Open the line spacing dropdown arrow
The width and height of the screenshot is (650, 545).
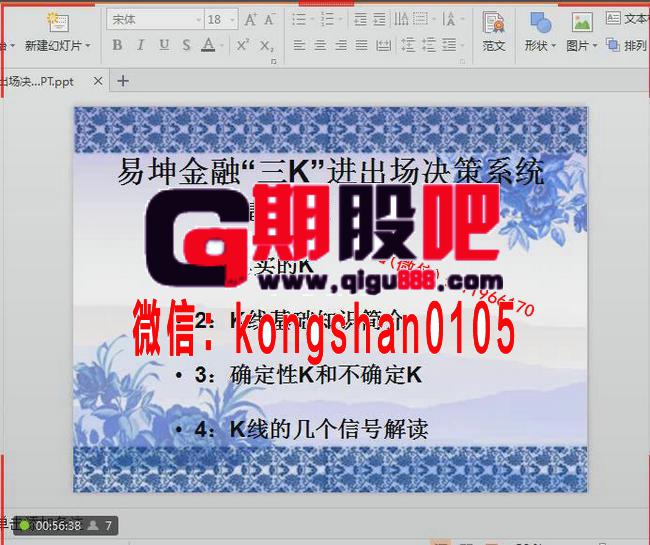462,46
